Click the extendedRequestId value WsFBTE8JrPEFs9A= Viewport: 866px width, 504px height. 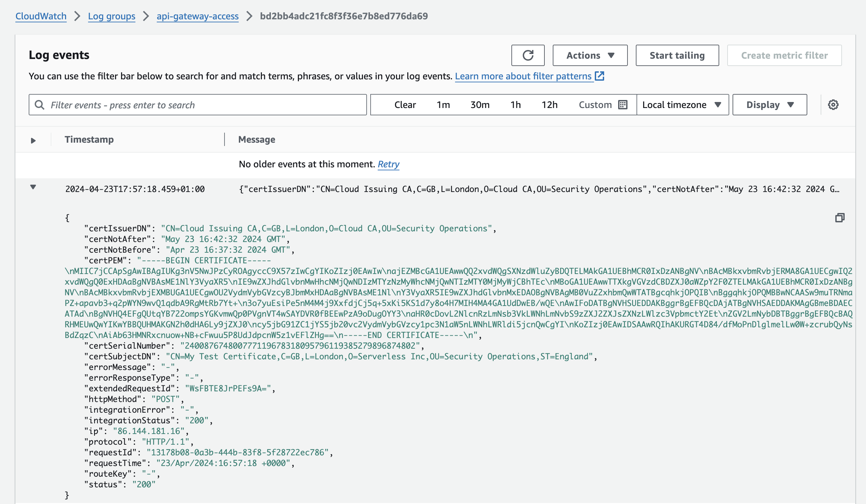228,388
